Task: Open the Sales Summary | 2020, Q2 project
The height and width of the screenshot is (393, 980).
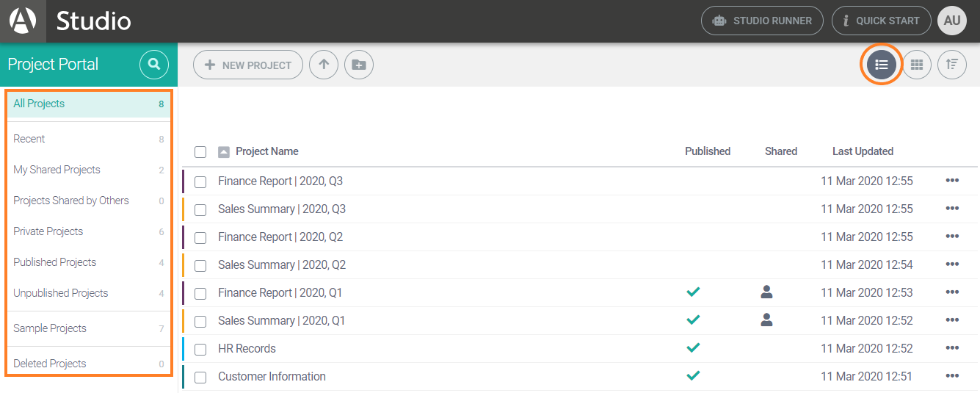Action: pos(282,264)
